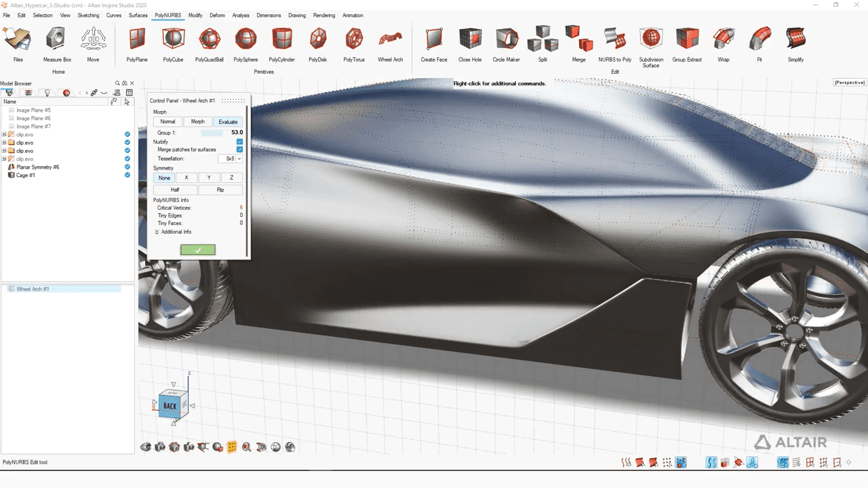Create a PolySphere primitive
868x488 pixels.
(245, 45)
